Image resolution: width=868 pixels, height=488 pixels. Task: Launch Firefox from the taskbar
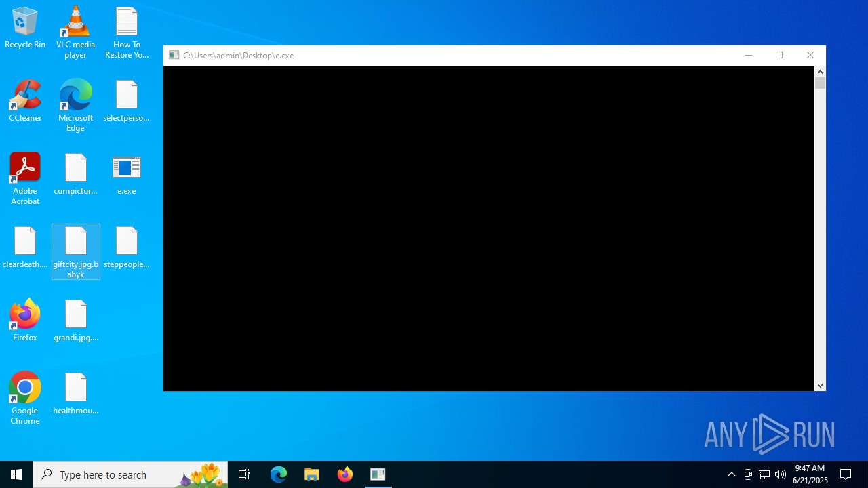(x=345, y=474)
